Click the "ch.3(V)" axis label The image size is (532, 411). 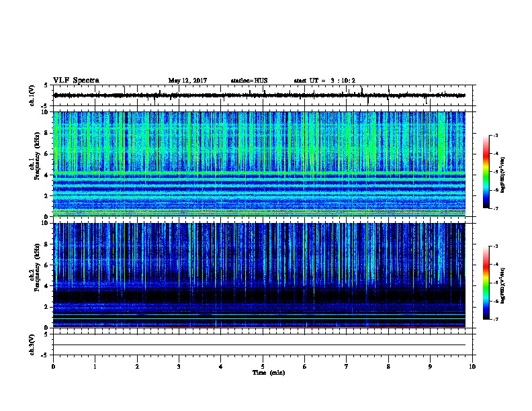32,345
